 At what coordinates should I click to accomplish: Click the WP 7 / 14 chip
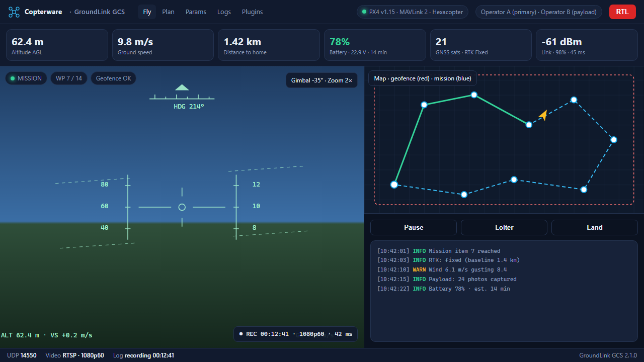pyautogui.click(x=69, y=78)
